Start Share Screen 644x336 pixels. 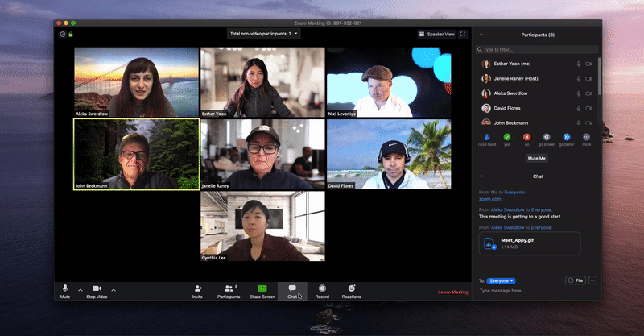tap(262, 291)
